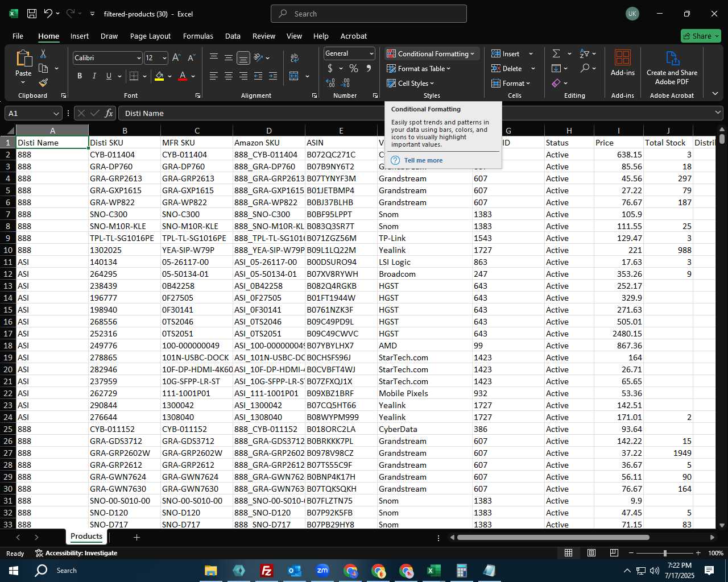Click Decrease Indent icon

point(258,76)
